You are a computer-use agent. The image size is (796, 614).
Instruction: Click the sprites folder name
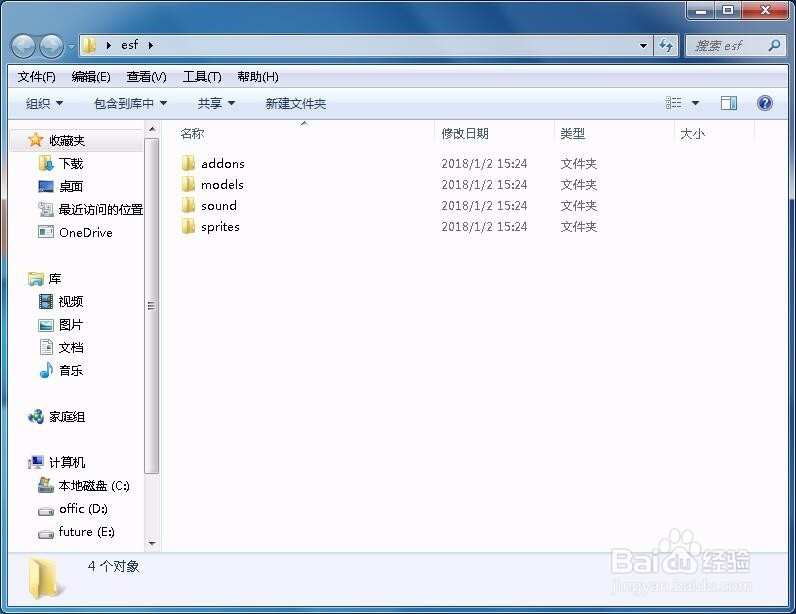point(220,227)
